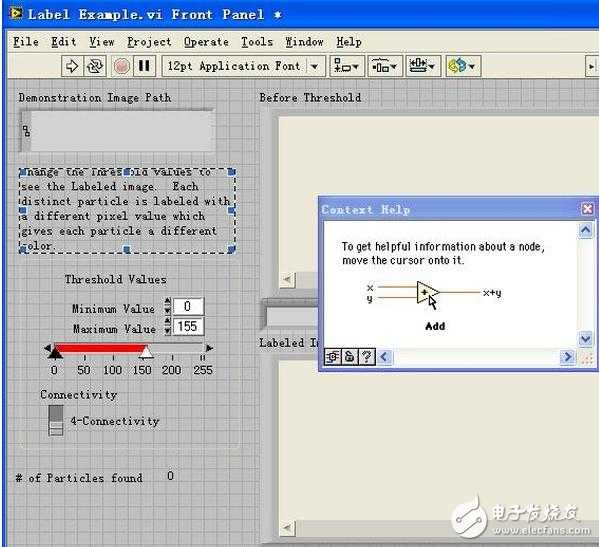Toggle the Context Help lock icon
The height and width of the screenshot is (547, 599).
tap(349, 357)
